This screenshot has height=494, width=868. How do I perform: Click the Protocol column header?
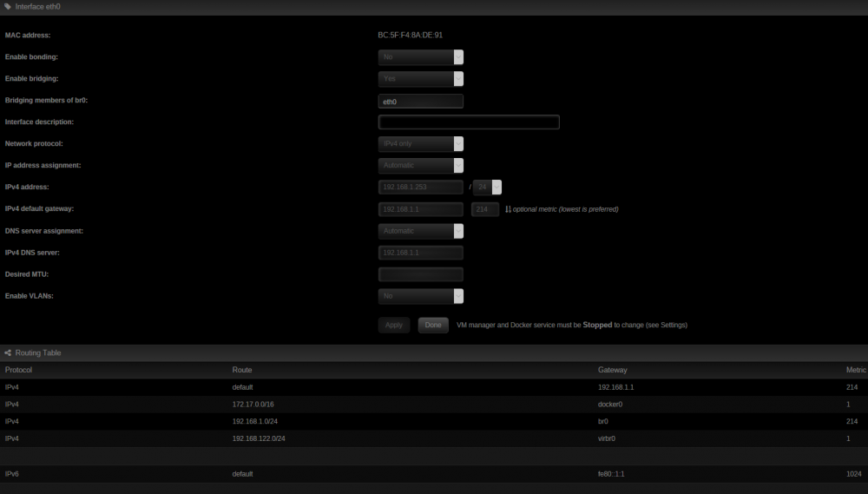pos(18,370)
